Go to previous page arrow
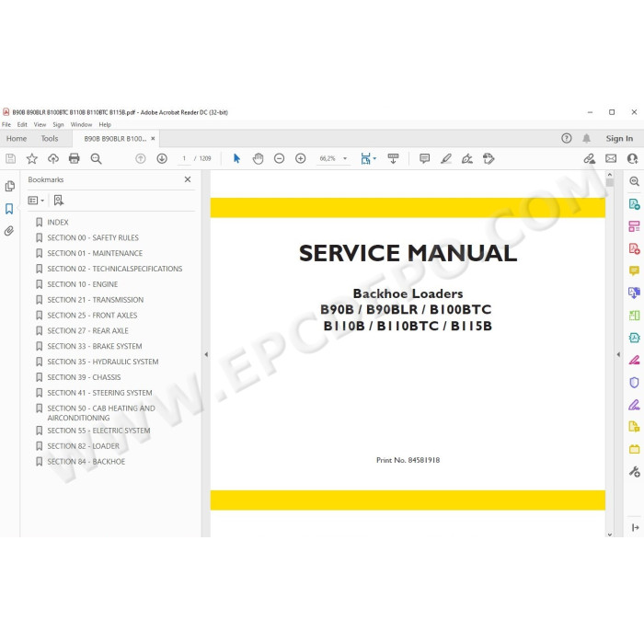The height and width of the screenshot is (644, 644). tap(141, 158)
